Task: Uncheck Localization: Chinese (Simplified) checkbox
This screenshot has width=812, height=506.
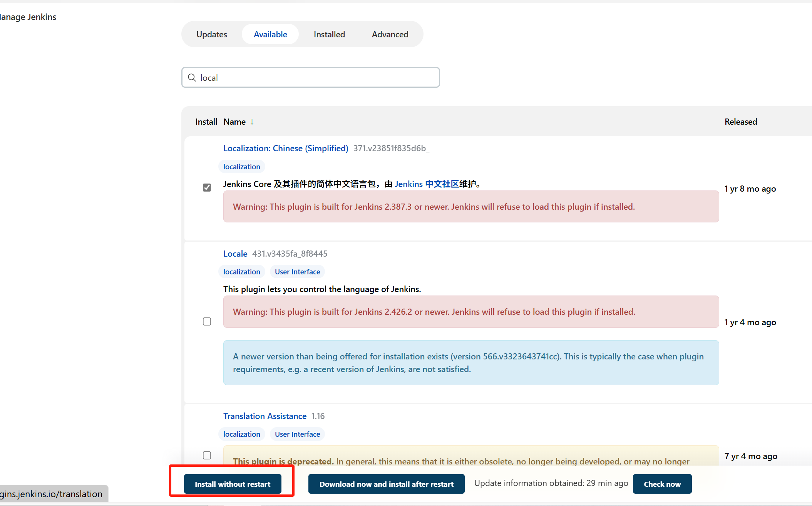Action: [x=207, y=187]
